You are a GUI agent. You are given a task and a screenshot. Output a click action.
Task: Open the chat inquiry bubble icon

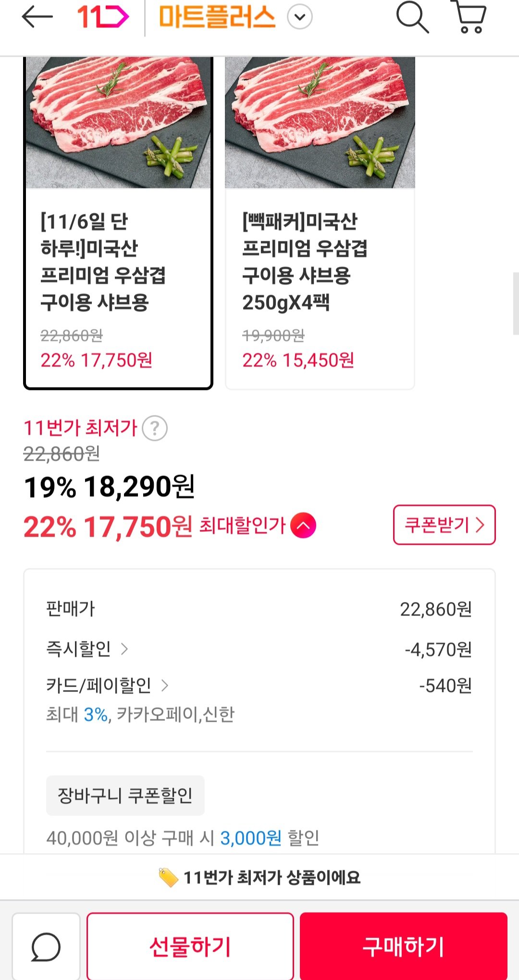pyautogui.click(x=46, y=946)
